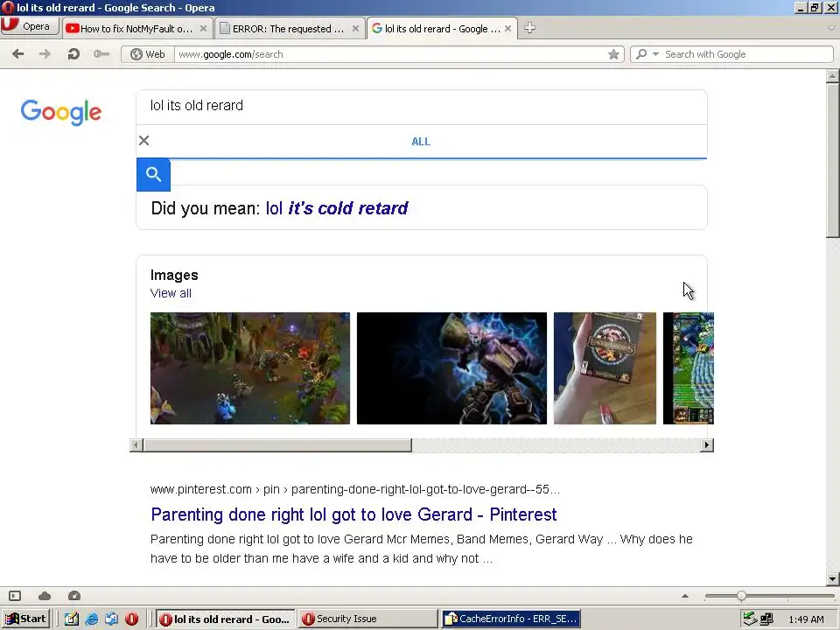
Task: Click the image strip left scroll arrow
Action: tap(136, 444)
